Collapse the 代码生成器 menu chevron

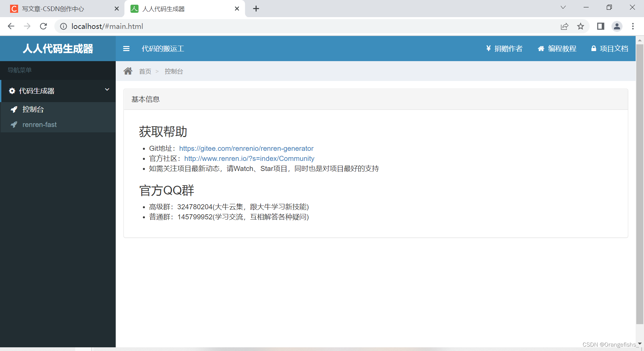(x=107, y=90)
